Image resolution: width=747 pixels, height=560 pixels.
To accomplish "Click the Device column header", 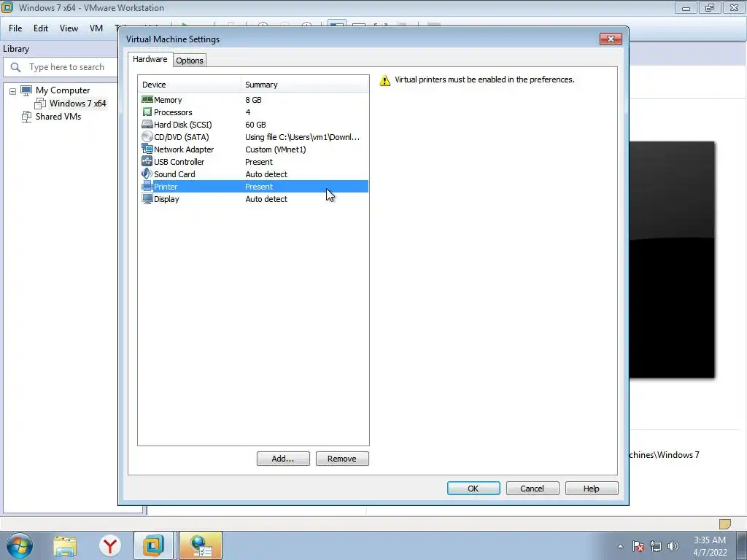I will [x=189, y=85].
